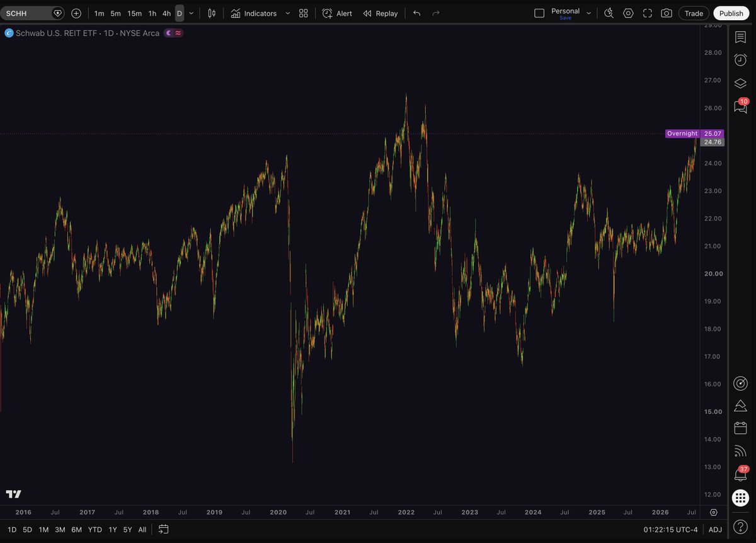Open the time axis settings gear
The height and width of the screenshot is (543, 756).
(x=714, y=513)
